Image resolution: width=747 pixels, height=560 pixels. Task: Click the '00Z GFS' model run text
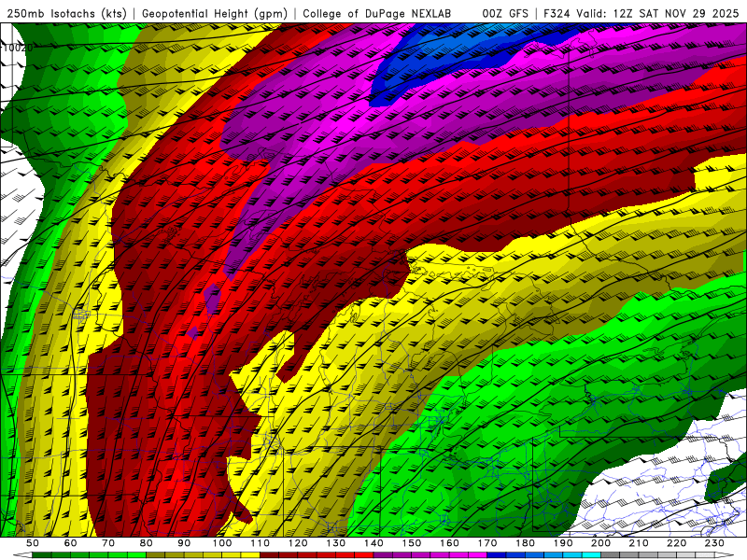(x=505, y=13)
